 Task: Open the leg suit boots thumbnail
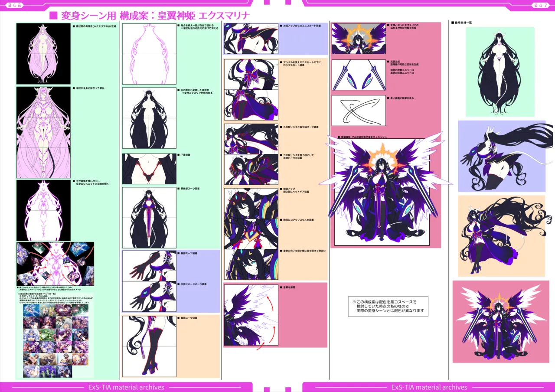click(x=149, y=346)
